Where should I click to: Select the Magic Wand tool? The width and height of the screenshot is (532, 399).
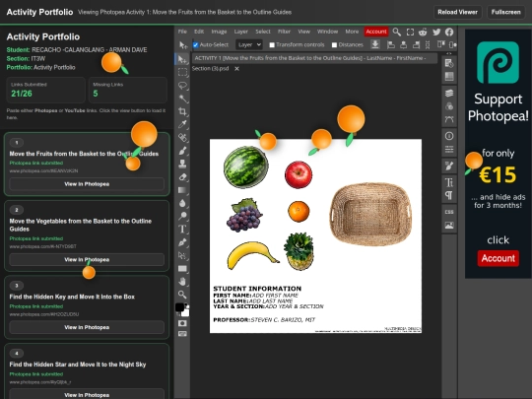pos(182,99)
